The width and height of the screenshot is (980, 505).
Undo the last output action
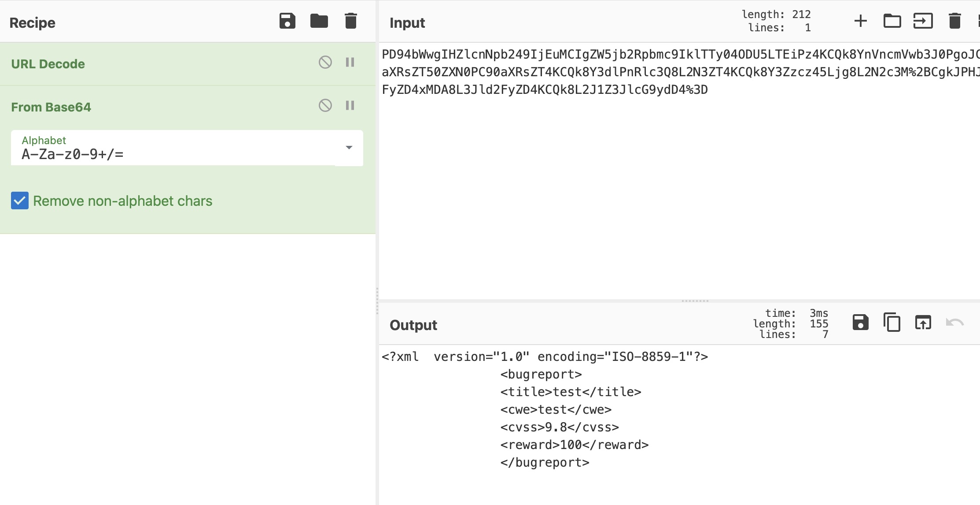click(x=954, y=323)
